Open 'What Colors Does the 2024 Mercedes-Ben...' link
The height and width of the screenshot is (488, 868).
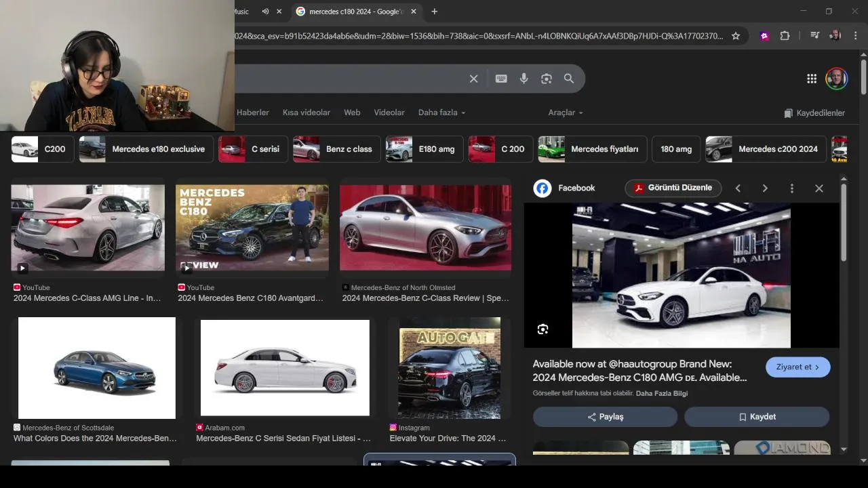(x=95, y=439)
